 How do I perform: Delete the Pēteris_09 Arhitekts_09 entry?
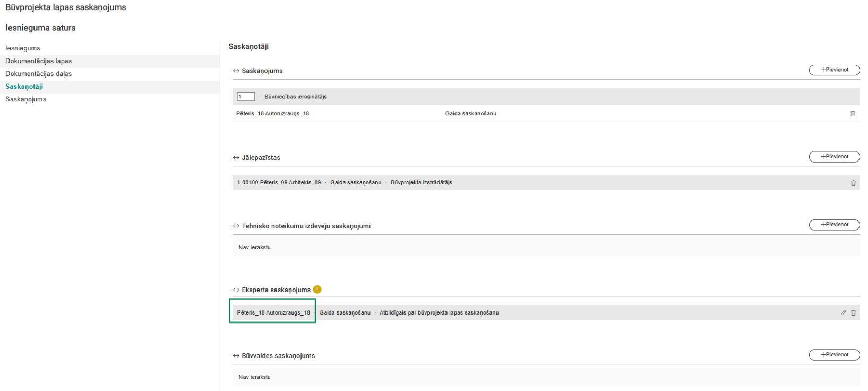click(x=853, y=183)
